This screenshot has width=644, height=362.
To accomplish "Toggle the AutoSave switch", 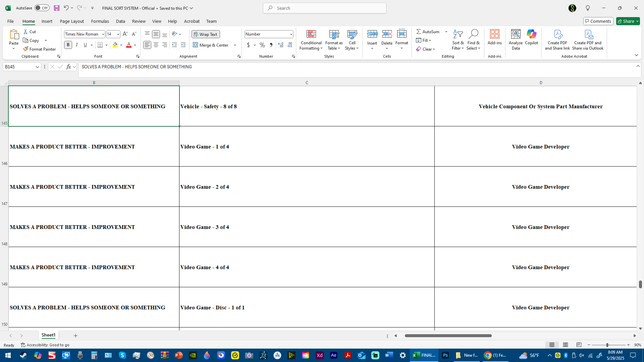I will (x=42, y=8).
